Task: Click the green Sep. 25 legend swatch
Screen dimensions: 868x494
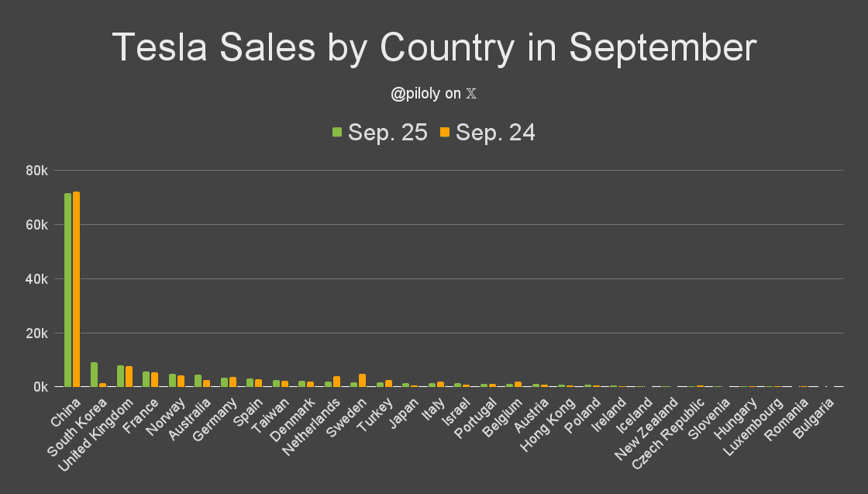Action: click(337, 133)
